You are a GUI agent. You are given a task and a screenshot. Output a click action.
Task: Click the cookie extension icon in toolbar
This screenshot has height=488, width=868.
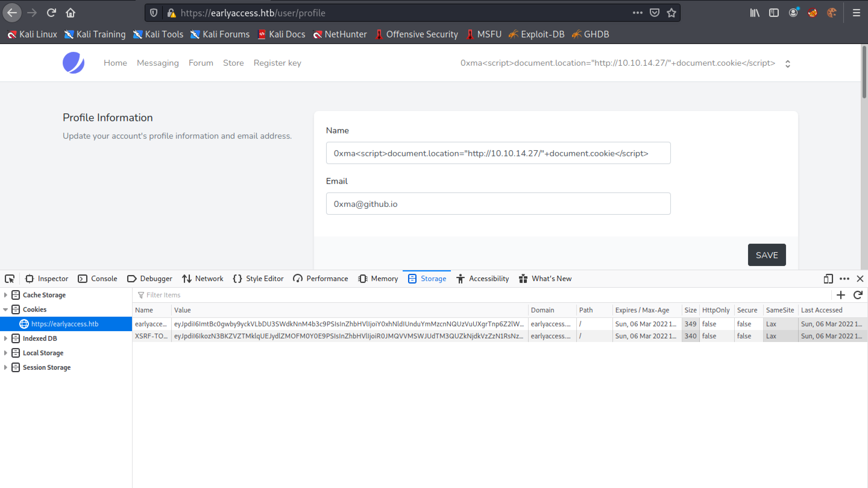832,13
